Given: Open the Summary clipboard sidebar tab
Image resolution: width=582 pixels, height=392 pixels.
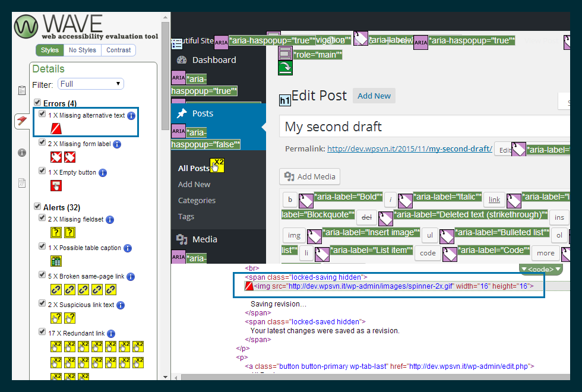Looking at the screenshot, I should coord(22,90).
